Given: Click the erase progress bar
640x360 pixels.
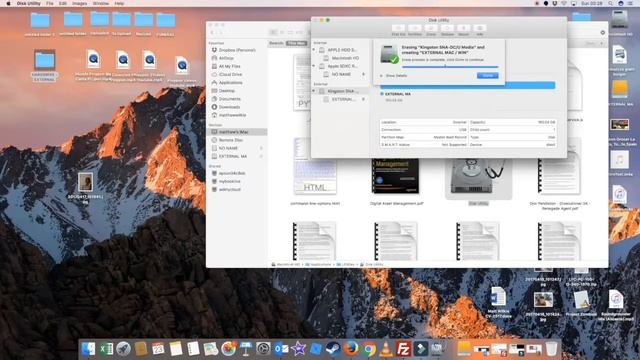Looking at the screenshot, I should click(450, 67).
